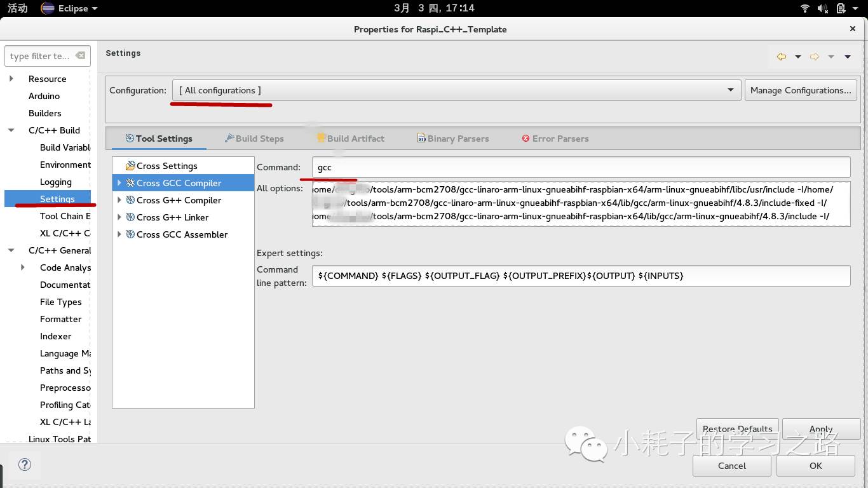The image size is (868, 488).
Task: Switch to the Tool Settings tab
Action: point(158,139)
